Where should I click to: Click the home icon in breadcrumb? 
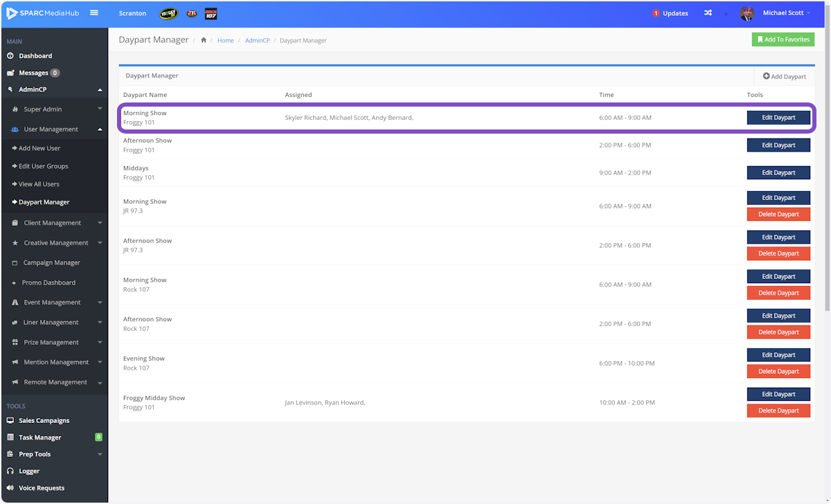pos(204,40)
